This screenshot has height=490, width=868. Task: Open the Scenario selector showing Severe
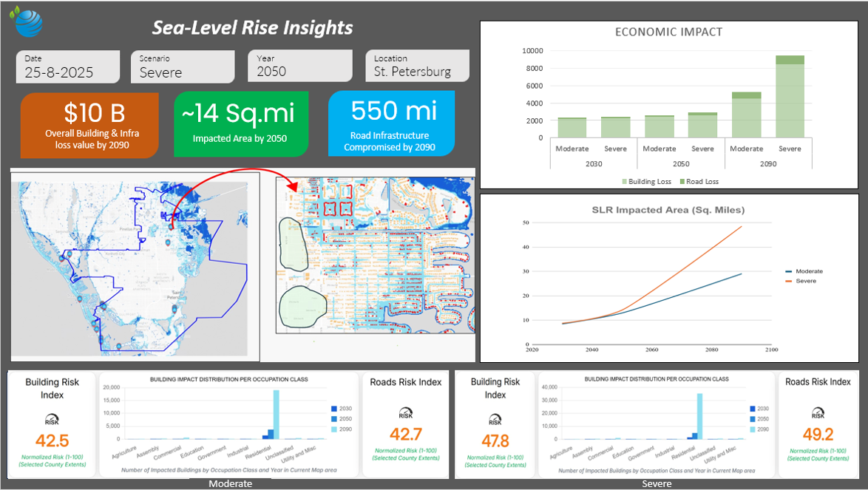click(x=183, y=67)
